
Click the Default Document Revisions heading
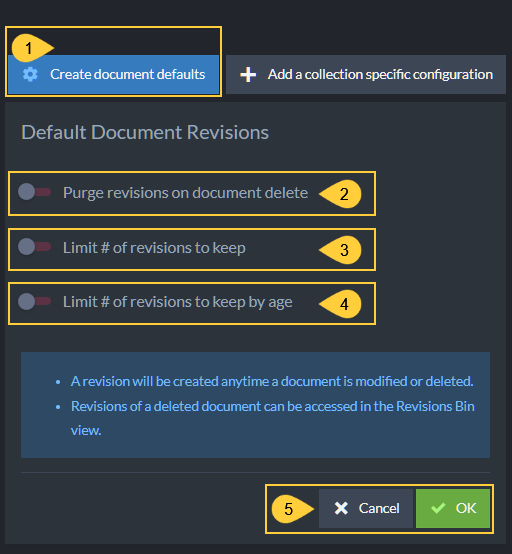pos(145,132)
